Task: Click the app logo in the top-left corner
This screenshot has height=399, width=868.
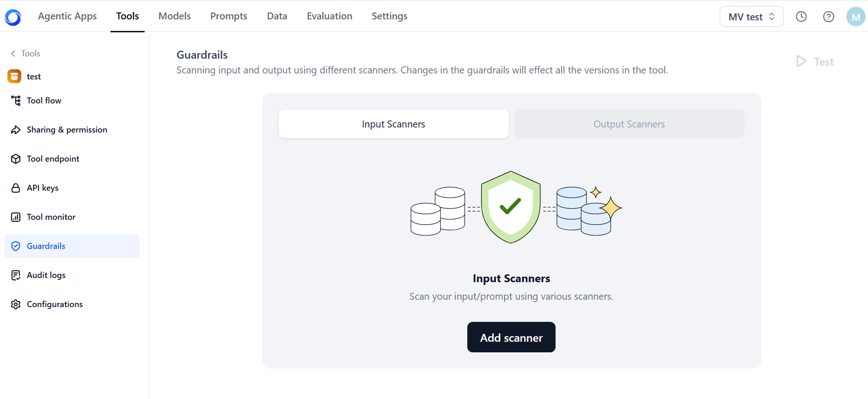Action: tap(13, 17)
